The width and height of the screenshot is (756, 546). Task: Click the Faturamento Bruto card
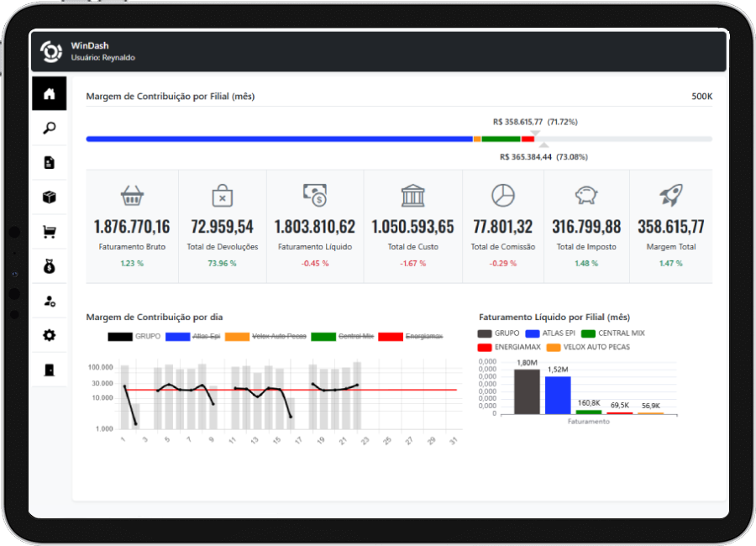tap(132, 226)
